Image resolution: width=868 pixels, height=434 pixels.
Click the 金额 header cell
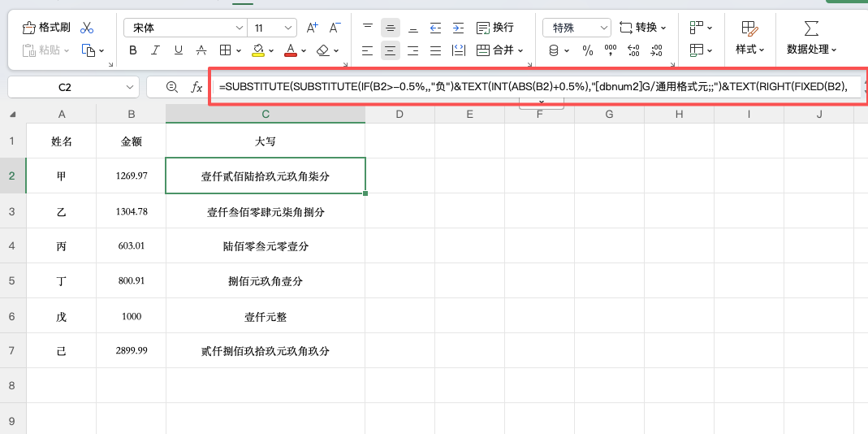132,141
